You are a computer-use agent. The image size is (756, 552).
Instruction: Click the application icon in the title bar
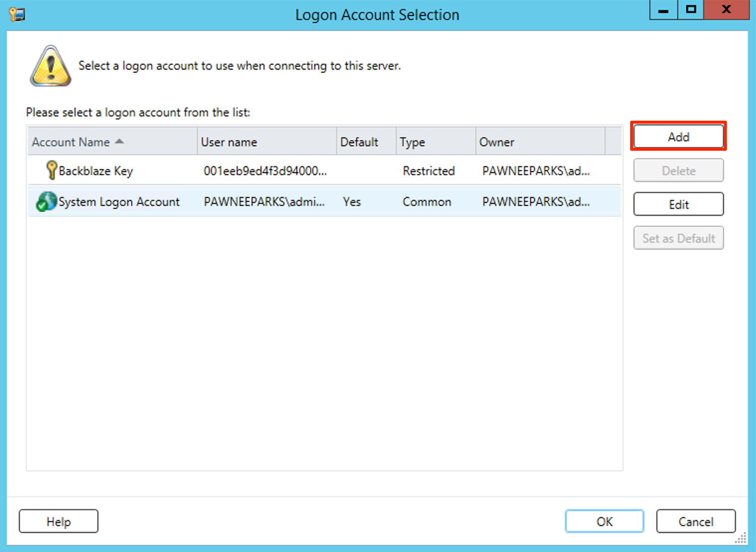point(17,15)
